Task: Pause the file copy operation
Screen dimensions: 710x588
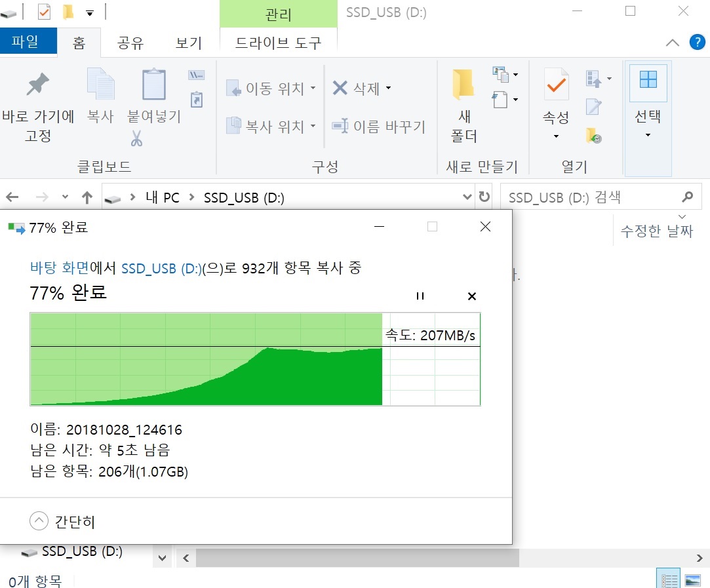Action: (420, 296)
